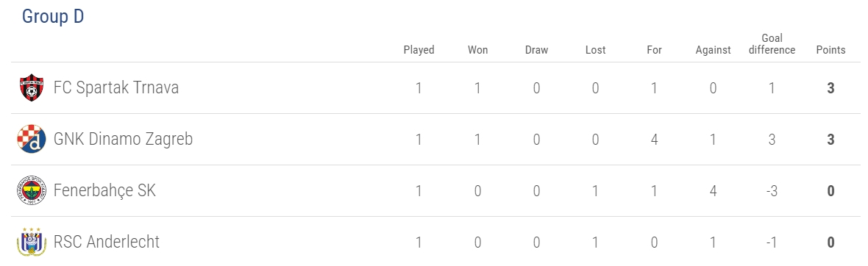Open the RSC Anderlecht team link

(x=107, y=242)
